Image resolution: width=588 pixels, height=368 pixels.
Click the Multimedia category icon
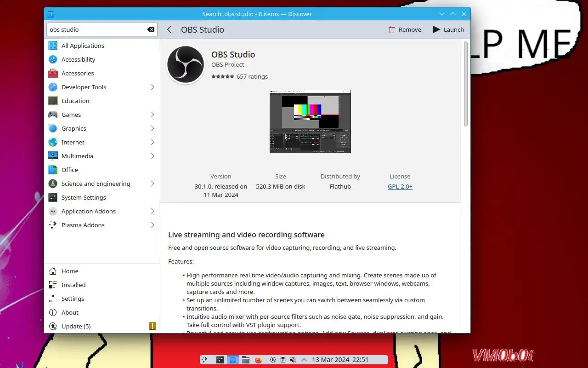click(x=53, y=156)
